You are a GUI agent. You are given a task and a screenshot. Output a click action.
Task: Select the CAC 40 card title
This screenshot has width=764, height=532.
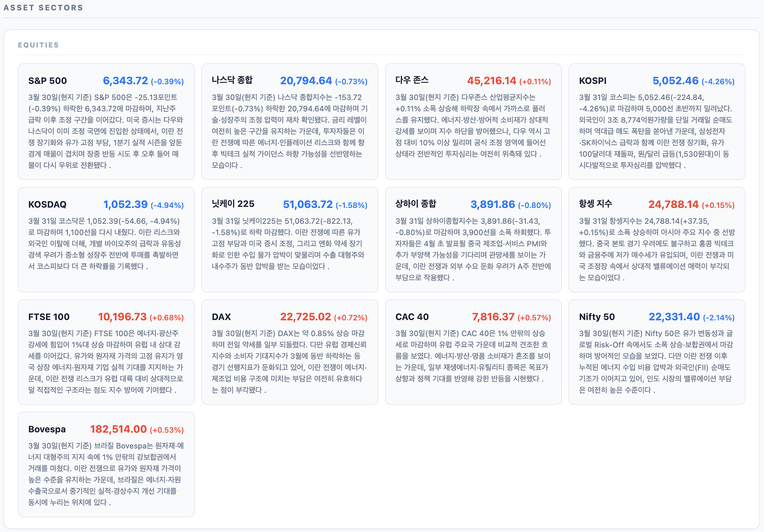coord(412,317)
